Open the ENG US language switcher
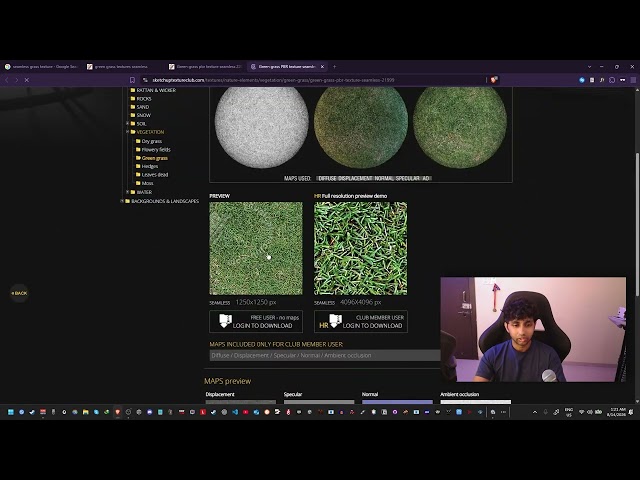This screenshot has height=480, width=640. 569,412
